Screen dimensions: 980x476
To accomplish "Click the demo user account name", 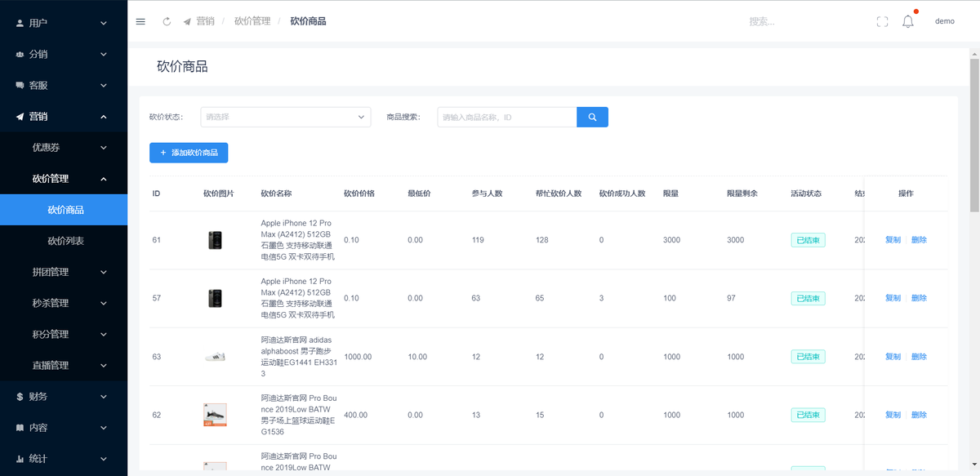I will coord(944,21).
